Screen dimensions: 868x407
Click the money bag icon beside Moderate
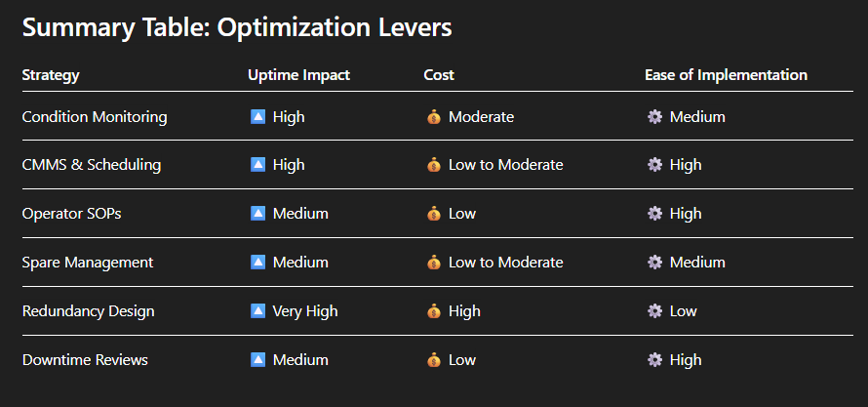tap(434, 117)
